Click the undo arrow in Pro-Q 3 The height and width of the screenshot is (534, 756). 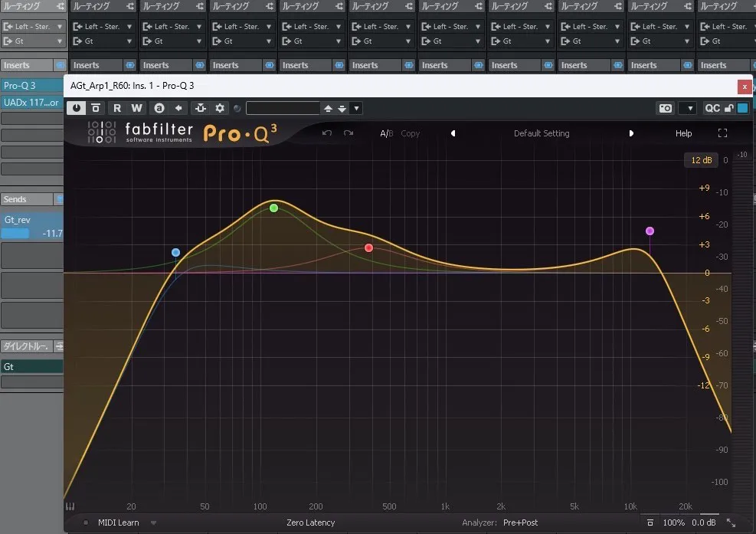click(327, 133)
